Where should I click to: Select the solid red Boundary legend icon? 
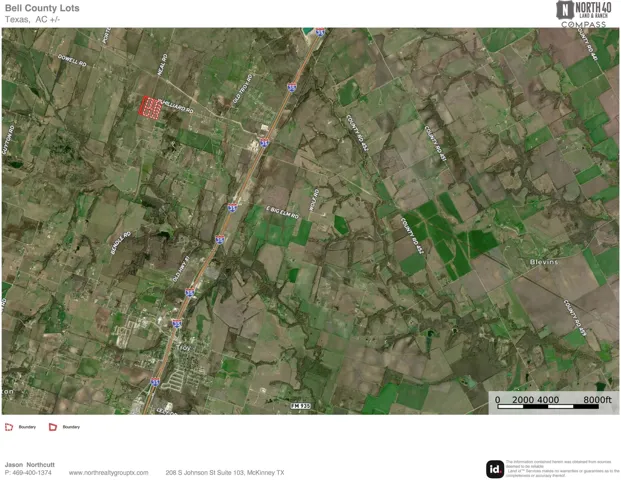53,427
